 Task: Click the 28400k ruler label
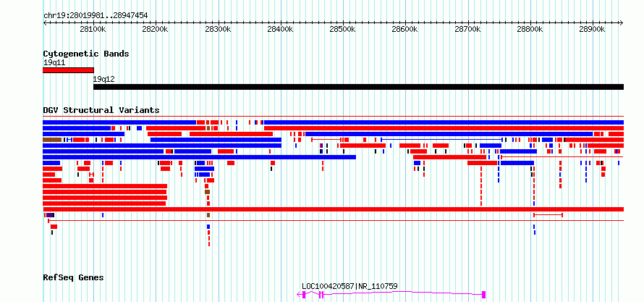tap(281, 29)
